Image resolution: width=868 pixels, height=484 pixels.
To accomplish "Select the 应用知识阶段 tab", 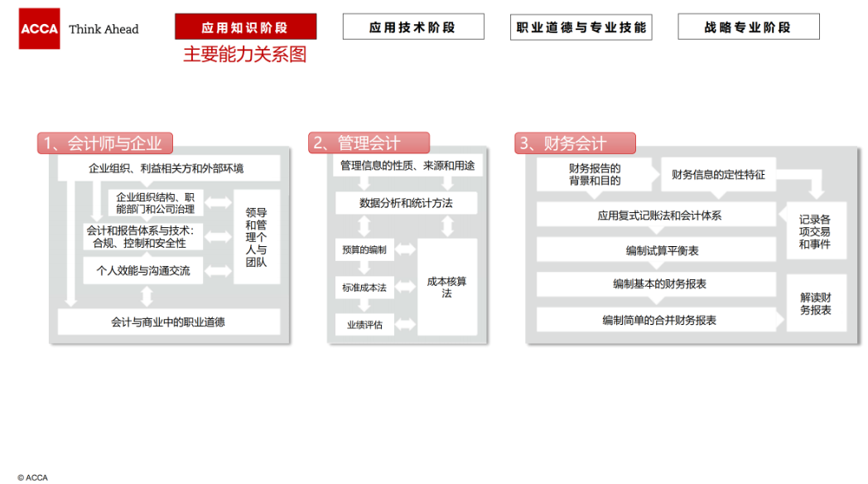I will 246,27.
